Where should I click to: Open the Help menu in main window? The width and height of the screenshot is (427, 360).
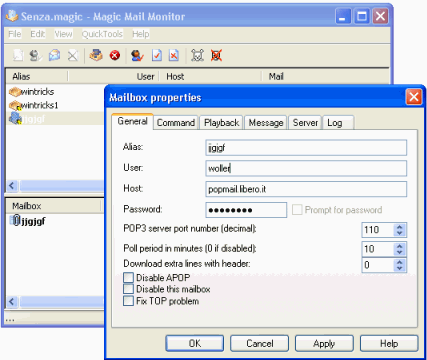[141, 34]
